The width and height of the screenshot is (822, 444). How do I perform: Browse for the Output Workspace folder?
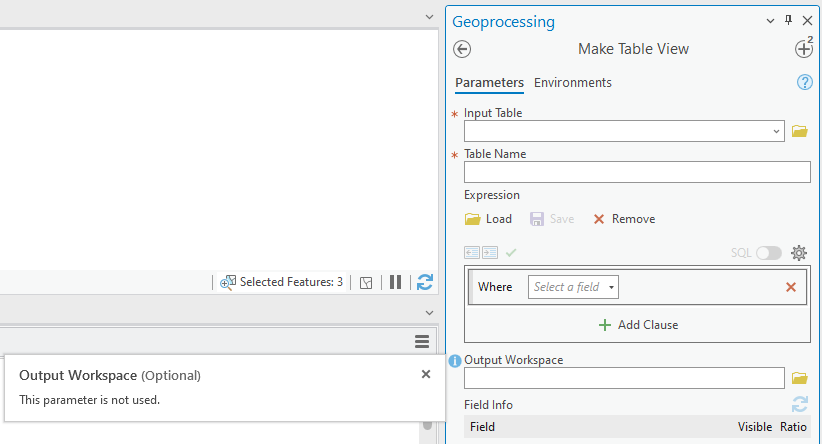tap(799, 378)
